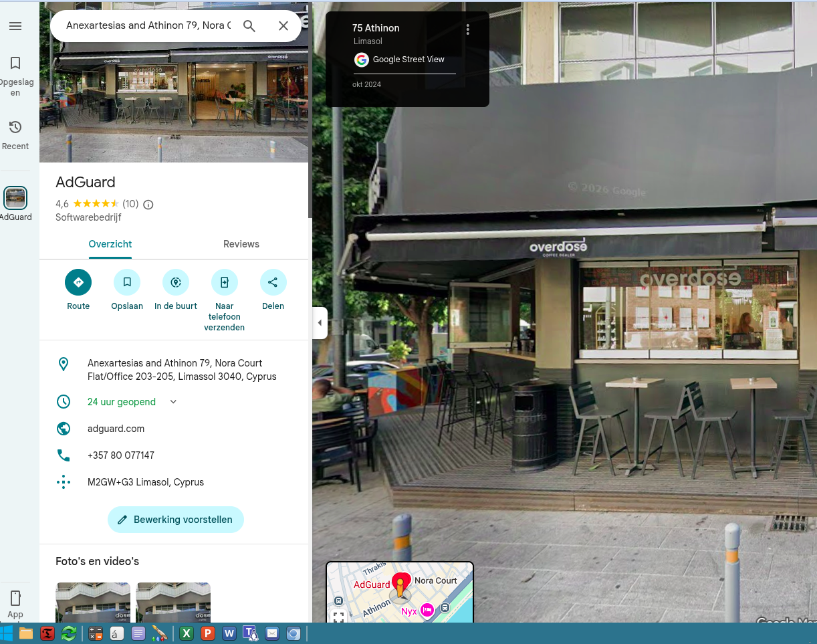This screenshot has width=817, height=644.
Task: Select AdGuard thumbnail in left rail
Action: 15,198
